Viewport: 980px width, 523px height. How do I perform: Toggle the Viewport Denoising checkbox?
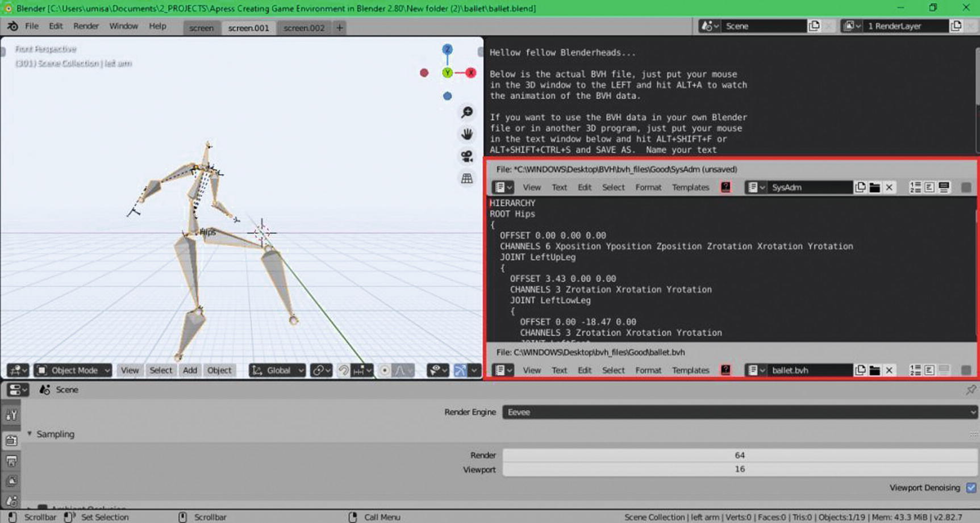pyautogui.click(x=971, y=488)
